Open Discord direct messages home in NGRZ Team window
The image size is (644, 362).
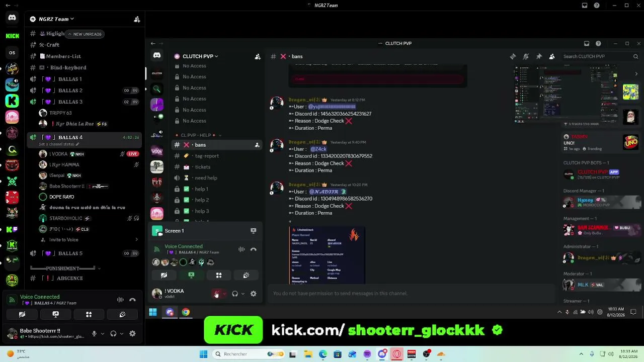12,18
